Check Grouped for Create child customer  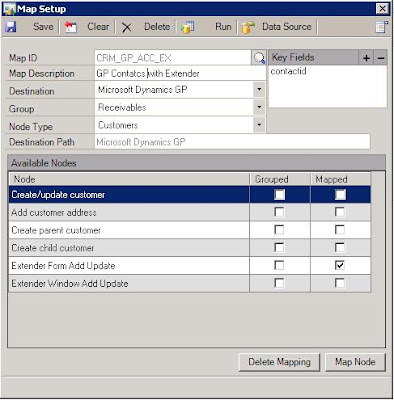279,248
